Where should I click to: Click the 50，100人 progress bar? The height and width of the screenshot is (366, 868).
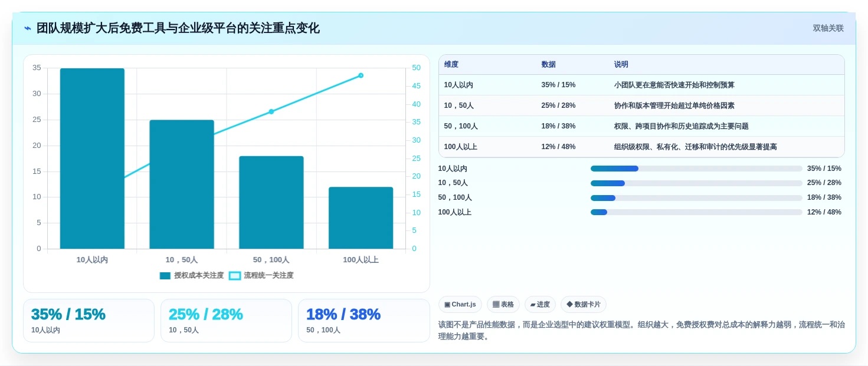pos(696,197)
